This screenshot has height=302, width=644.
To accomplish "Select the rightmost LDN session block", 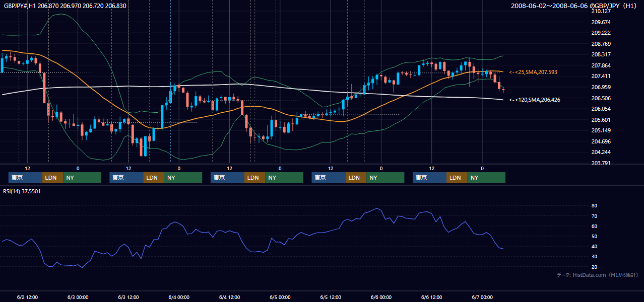I will [457, 178].
